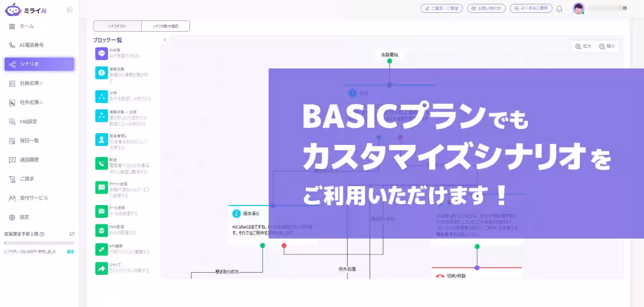Switch to the シナリオフロー tab
644x307 pixels.
click(x=118, y=26)
